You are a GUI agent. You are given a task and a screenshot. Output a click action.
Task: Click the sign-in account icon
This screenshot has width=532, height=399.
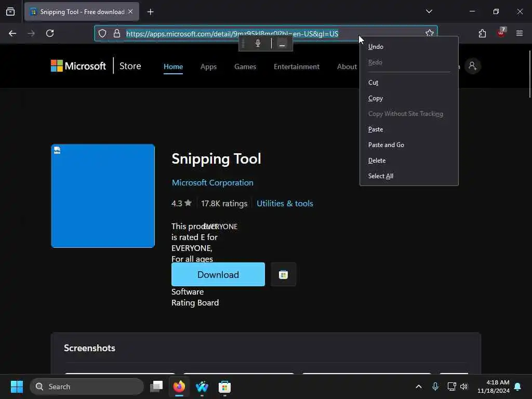472,66
